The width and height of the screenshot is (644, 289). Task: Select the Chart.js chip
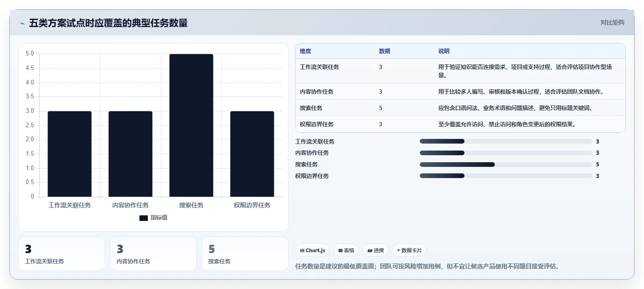tap(312, 250)
